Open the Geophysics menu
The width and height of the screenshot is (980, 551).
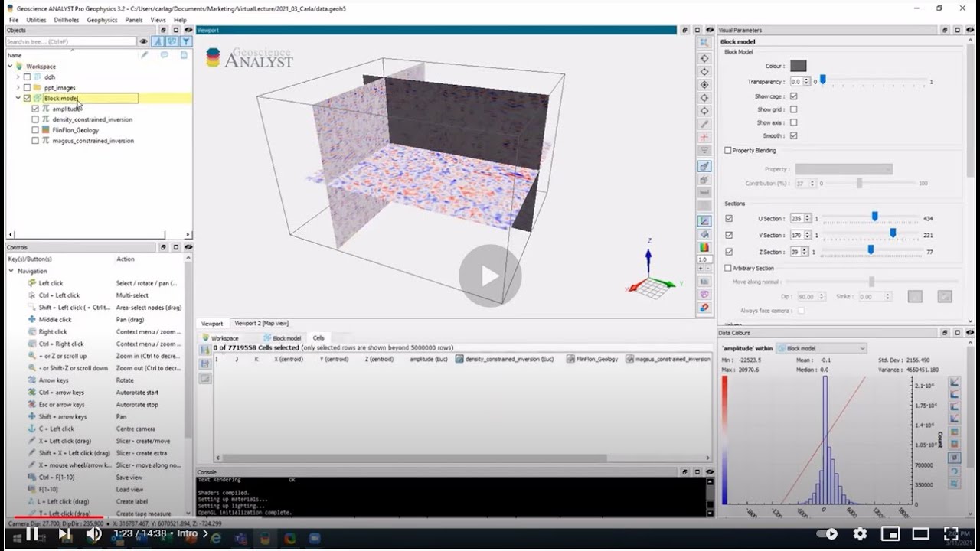(x=102, y=20)
